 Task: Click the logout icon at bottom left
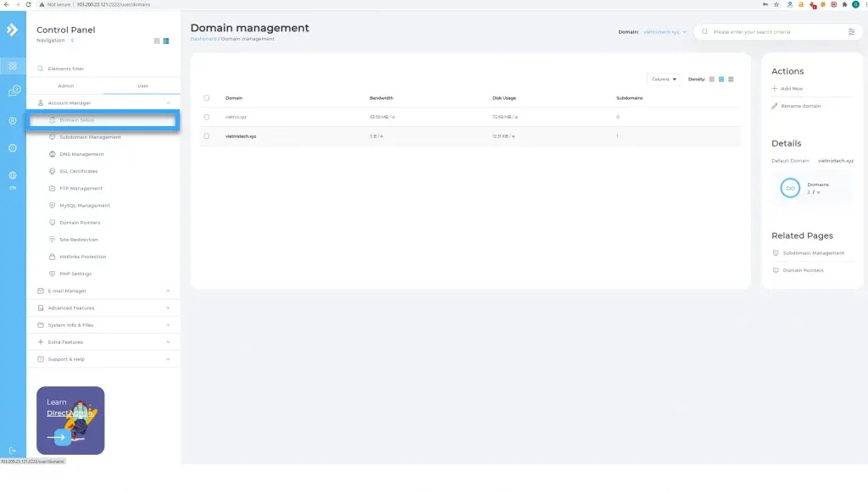point(13,451)
